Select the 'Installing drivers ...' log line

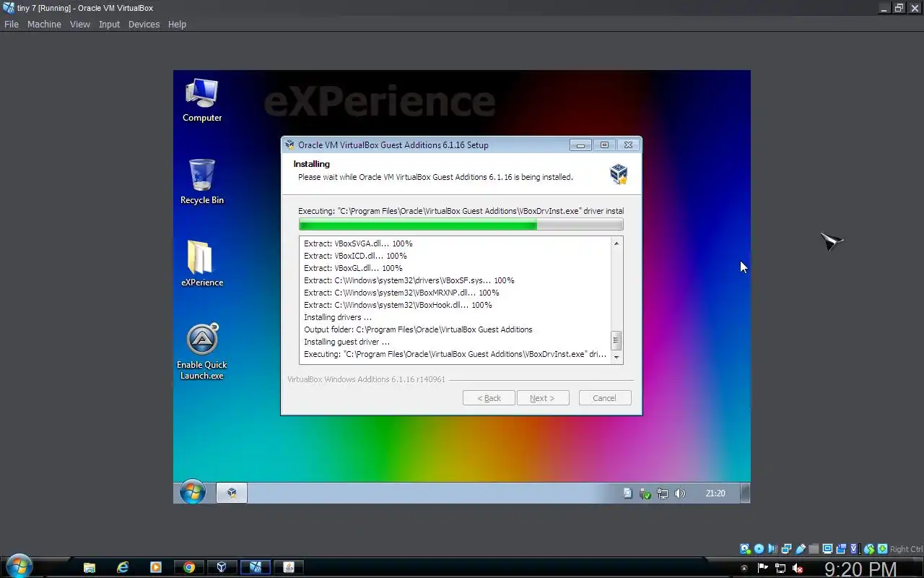point(338,317)
